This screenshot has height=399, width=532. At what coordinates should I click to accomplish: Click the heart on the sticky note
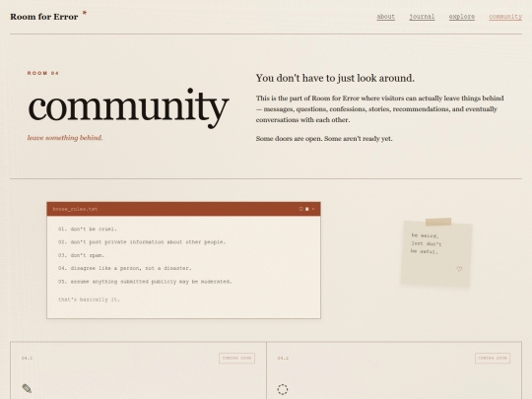(x=459, y=269)
